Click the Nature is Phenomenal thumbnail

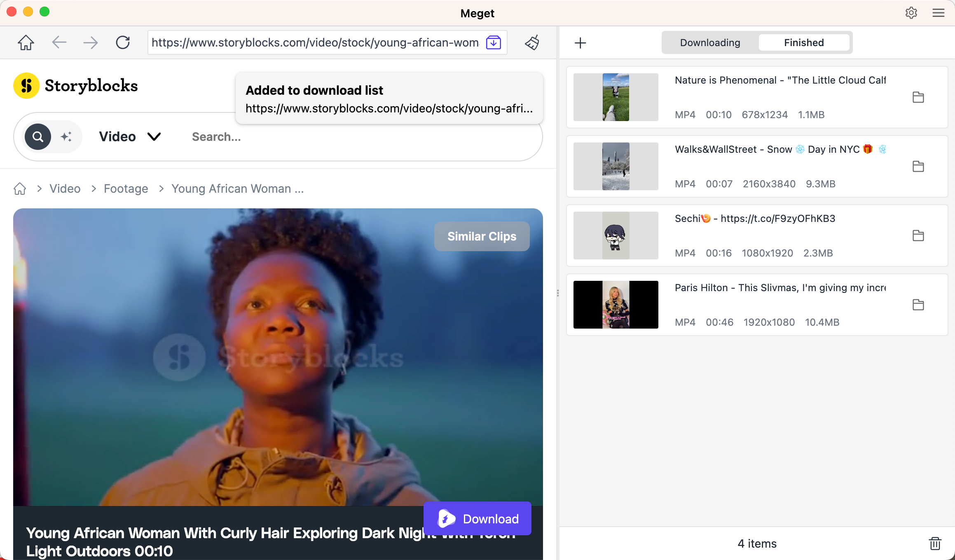616,97
